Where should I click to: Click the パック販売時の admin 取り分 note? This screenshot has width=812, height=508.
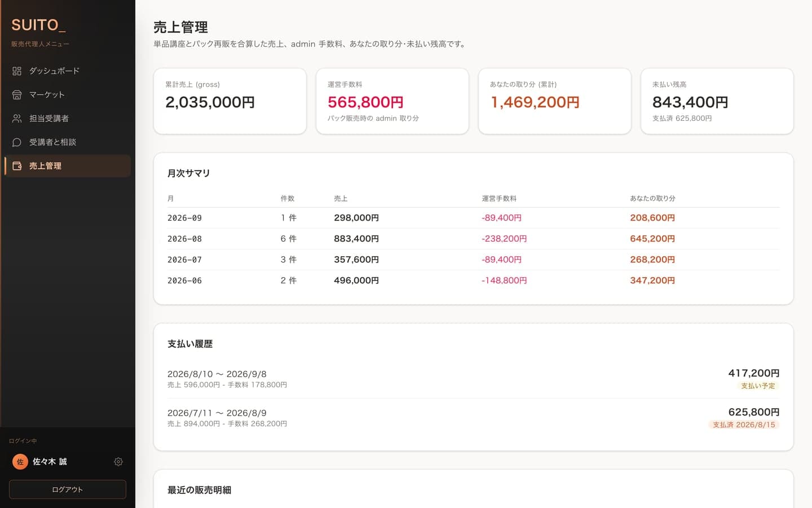pos(373,119)
